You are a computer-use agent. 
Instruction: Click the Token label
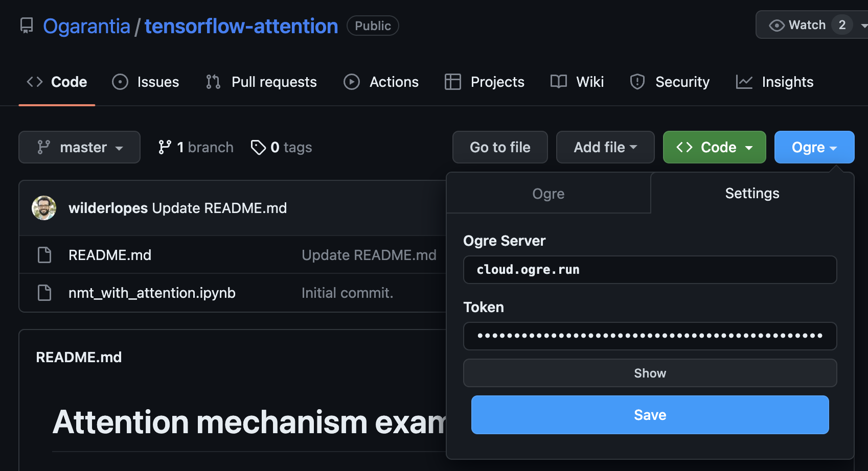coord(484,307)
